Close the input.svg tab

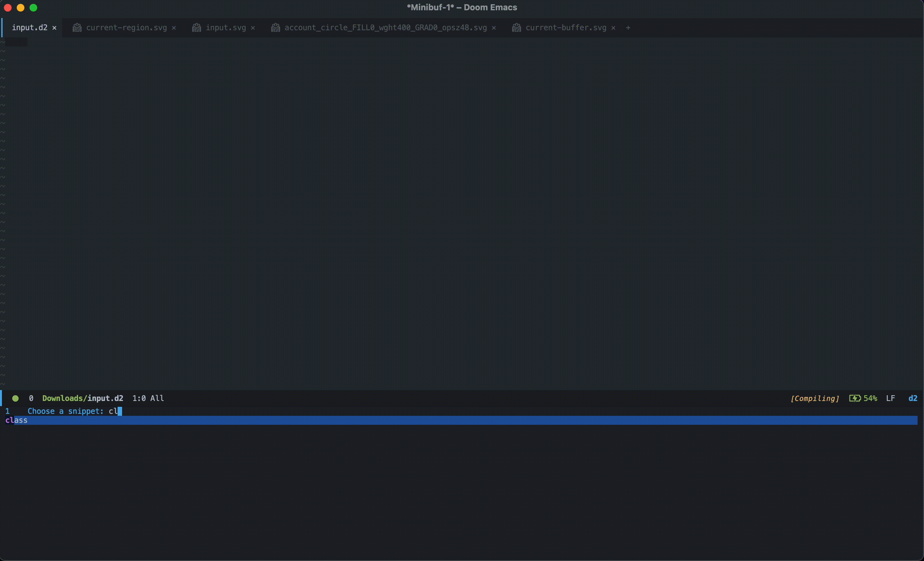click(x=253, y=28)
